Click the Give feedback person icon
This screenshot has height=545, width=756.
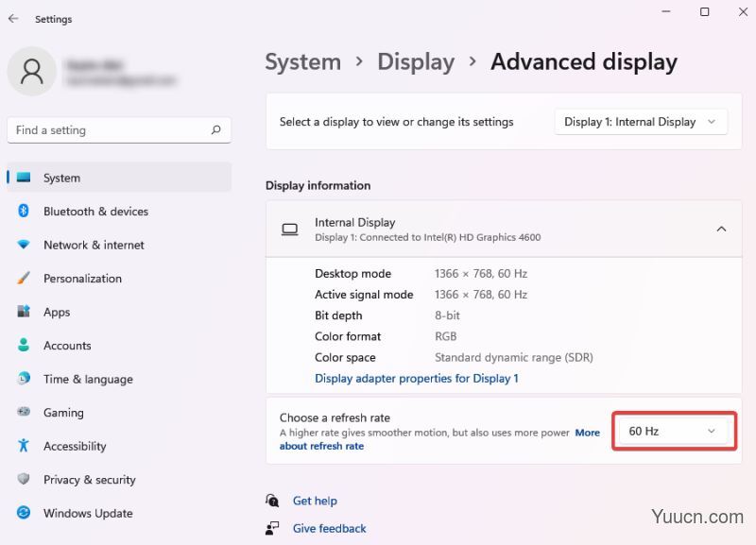272,528
